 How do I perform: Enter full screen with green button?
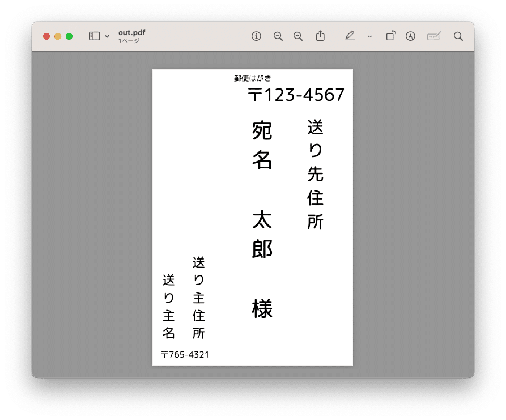coord(69,36)
